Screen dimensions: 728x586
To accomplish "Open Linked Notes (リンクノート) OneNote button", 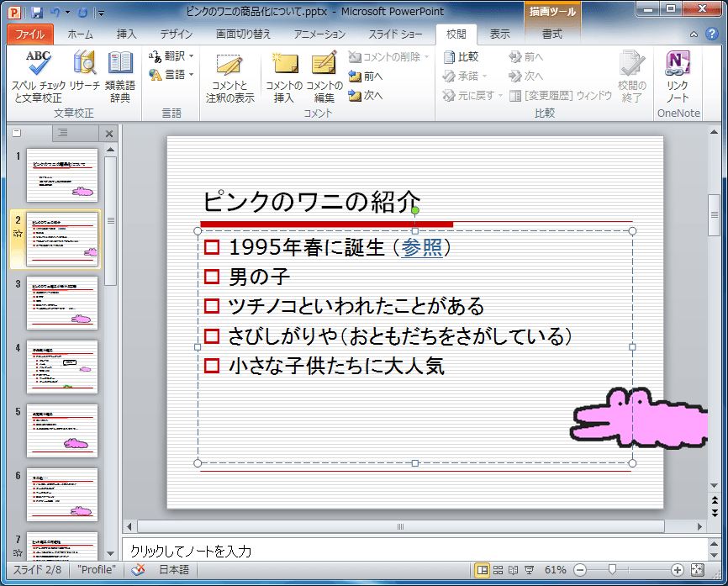I will [678, 77].
